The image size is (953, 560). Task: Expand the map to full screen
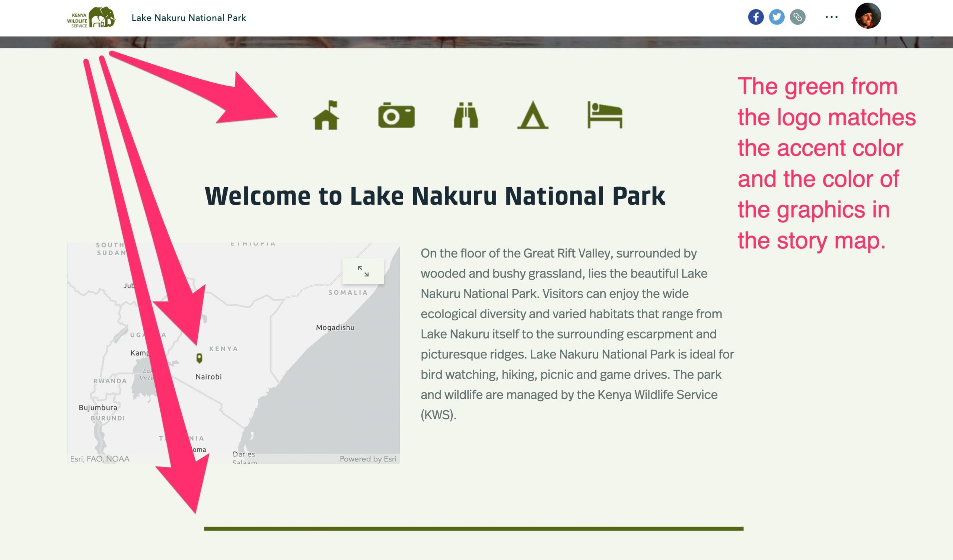[363, 271]
